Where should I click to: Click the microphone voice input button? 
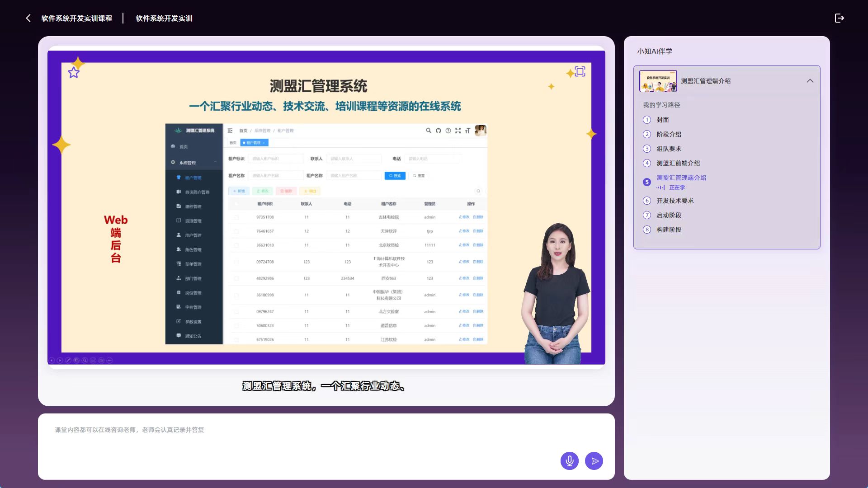click(x=569, y=461)
